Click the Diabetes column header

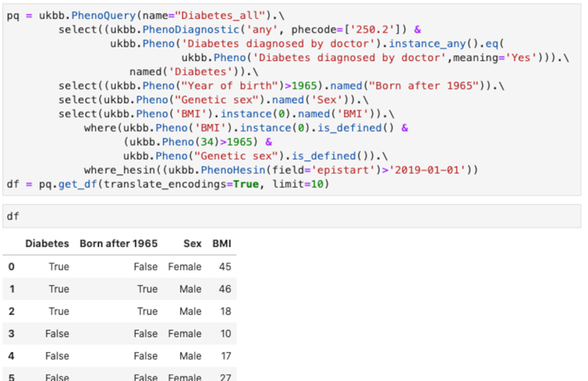(x=47, y=243)
